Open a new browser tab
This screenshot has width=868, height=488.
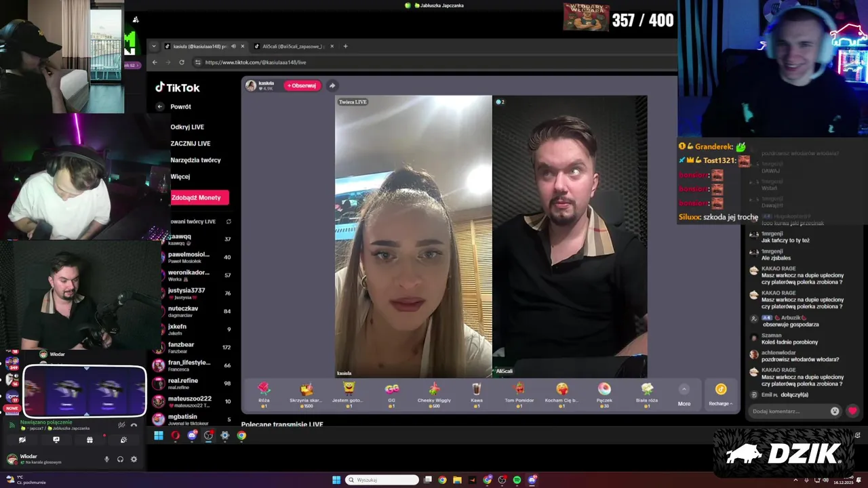coord(345,46)
